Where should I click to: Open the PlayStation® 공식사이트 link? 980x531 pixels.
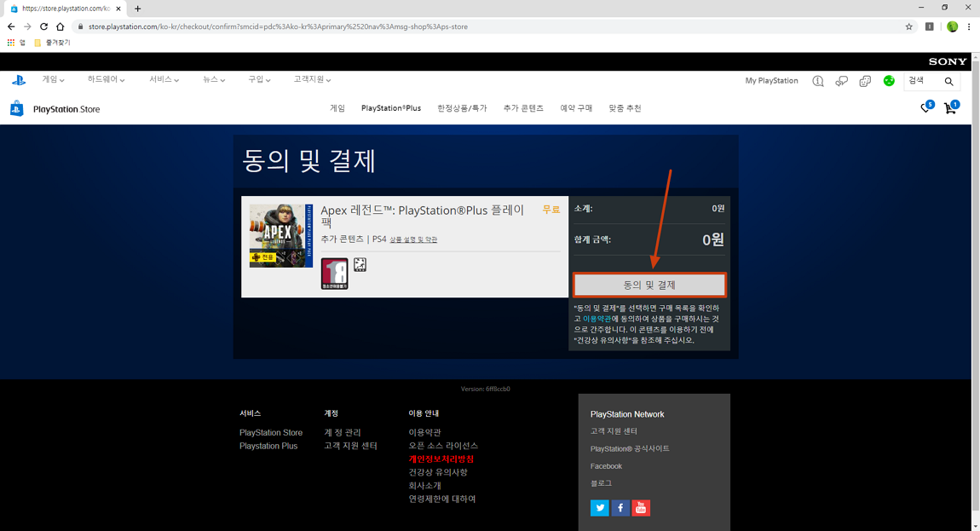[630, 448]
